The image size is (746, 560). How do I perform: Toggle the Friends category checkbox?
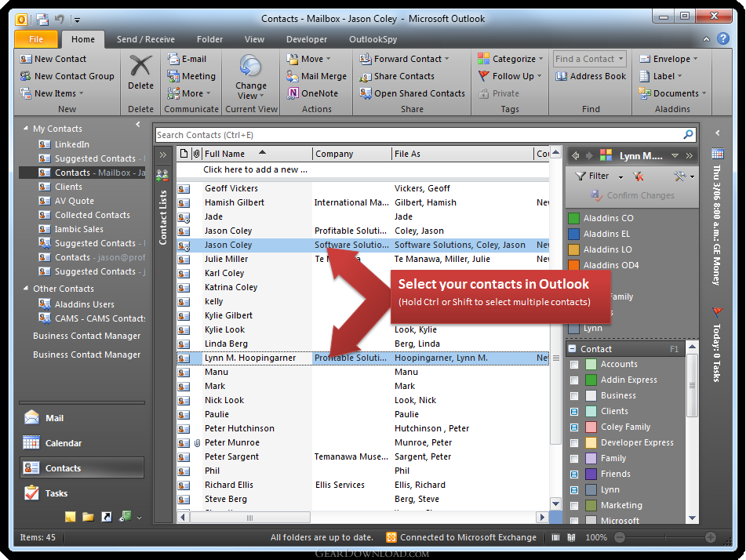[x=574, y=475]
